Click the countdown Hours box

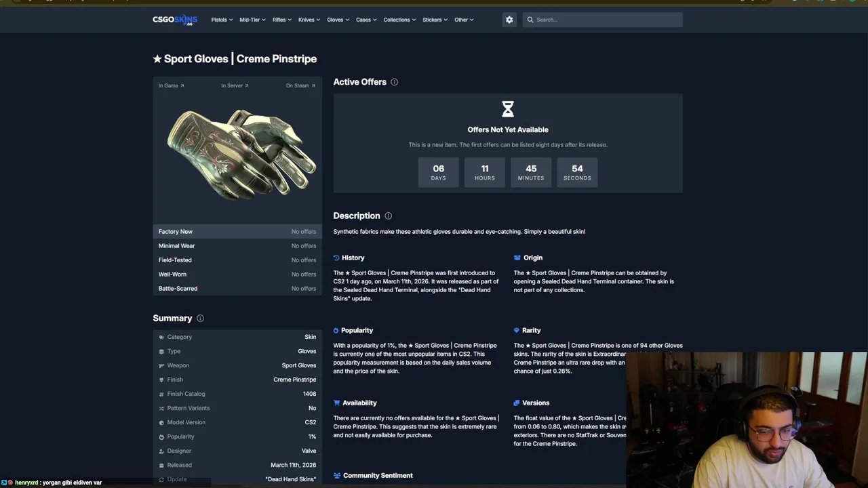pos(485,172)
